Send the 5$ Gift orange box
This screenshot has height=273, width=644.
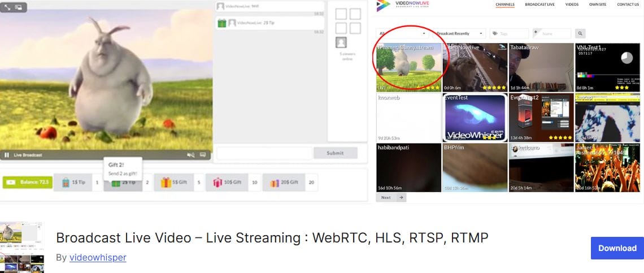(x=173, y=182)
